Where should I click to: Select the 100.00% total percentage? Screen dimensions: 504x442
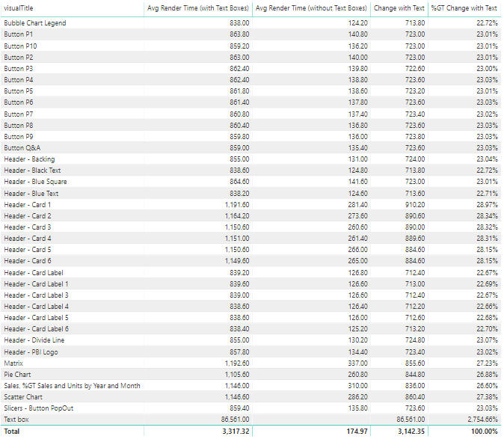click(485, 432)
